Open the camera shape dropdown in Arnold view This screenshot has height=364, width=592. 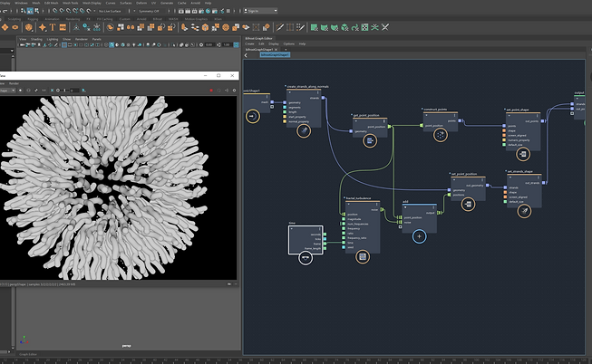click(7, 91)
